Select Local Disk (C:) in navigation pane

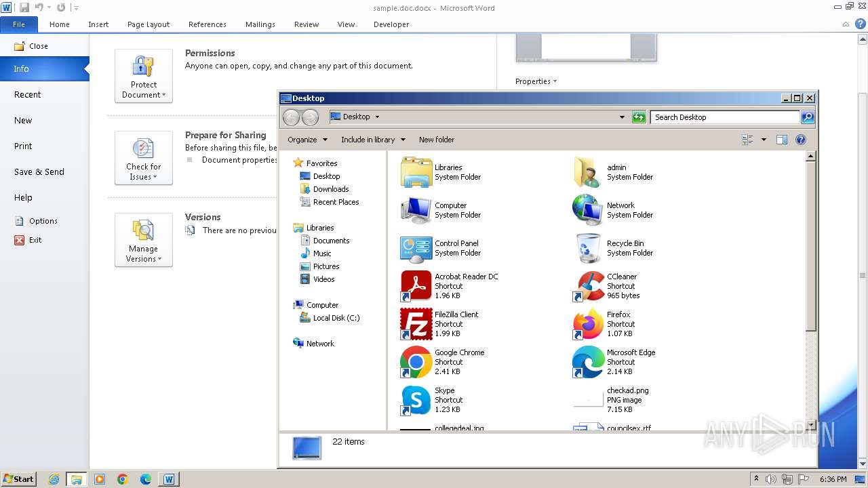336,318
